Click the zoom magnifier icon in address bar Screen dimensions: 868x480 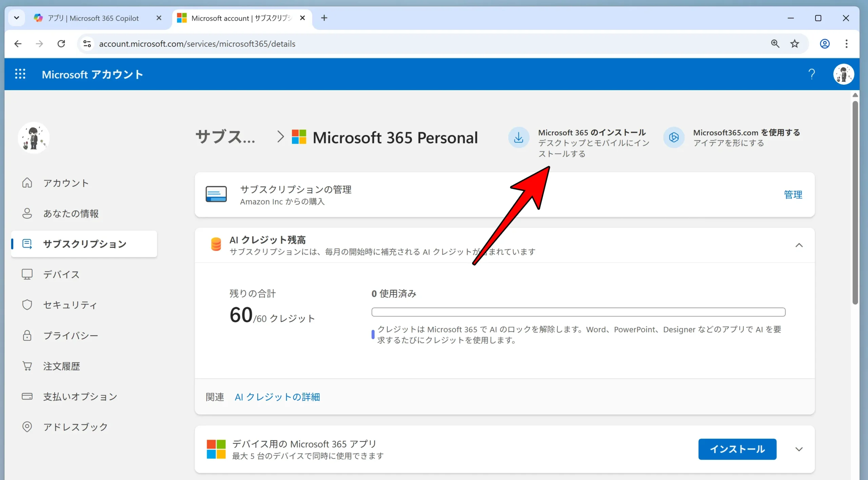click(775, 44)
